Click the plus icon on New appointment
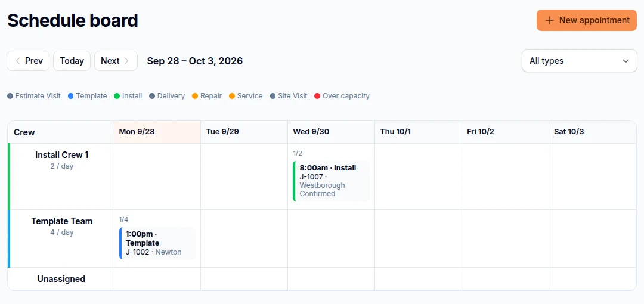The width and height of the screenshot is (644, 304). 549,20
